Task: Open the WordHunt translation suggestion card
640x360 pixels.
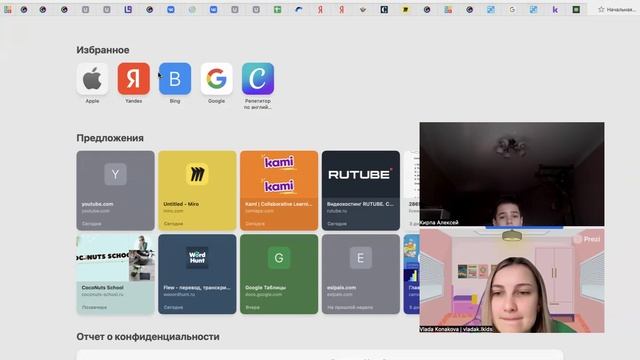Action: pyautogui.click(x=197, y=274)
